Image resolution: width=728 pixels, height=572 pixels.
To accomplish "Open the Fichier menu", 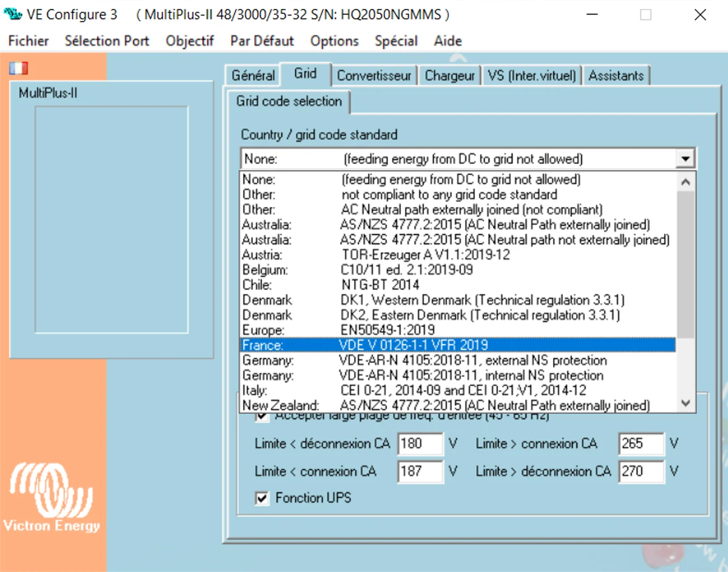I will [x=28, y=41].
